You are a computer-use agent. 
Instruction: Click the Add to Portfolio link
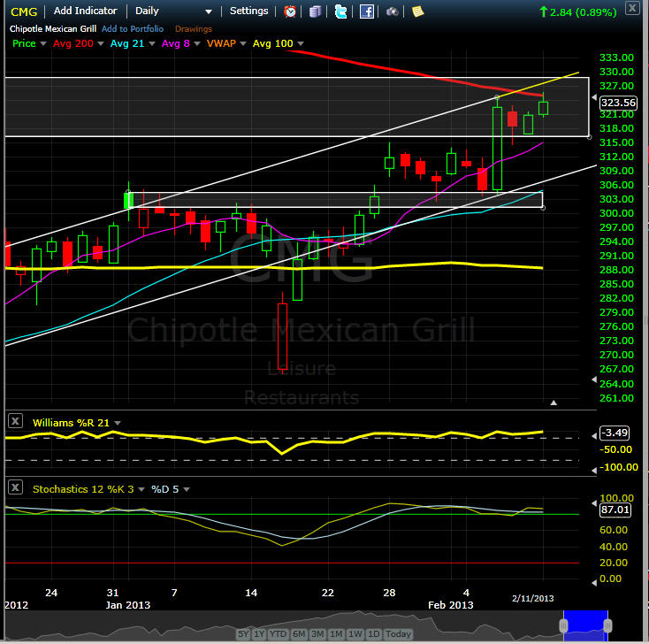tap(133, 28)
